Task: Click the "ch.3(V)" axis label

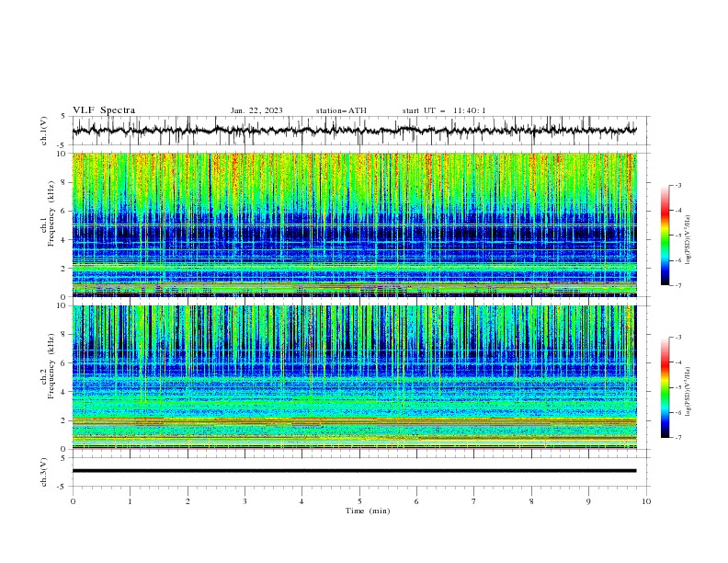Action: [x=44, y=472]
